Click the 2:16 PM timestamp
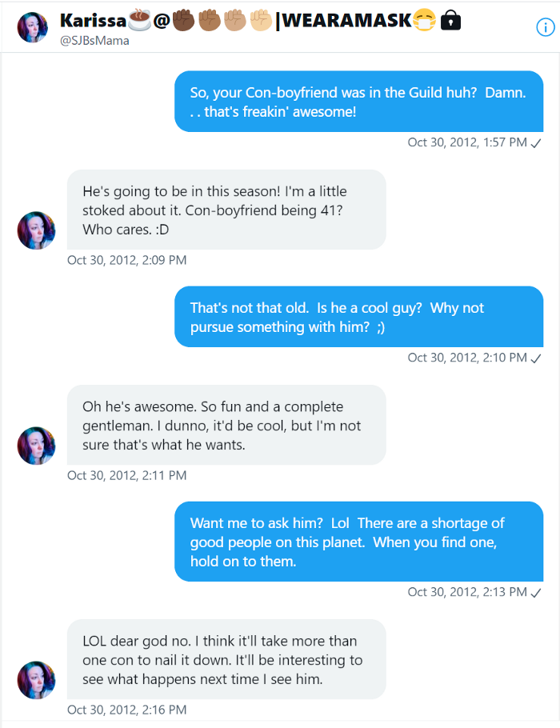 [x=126, y=710]
